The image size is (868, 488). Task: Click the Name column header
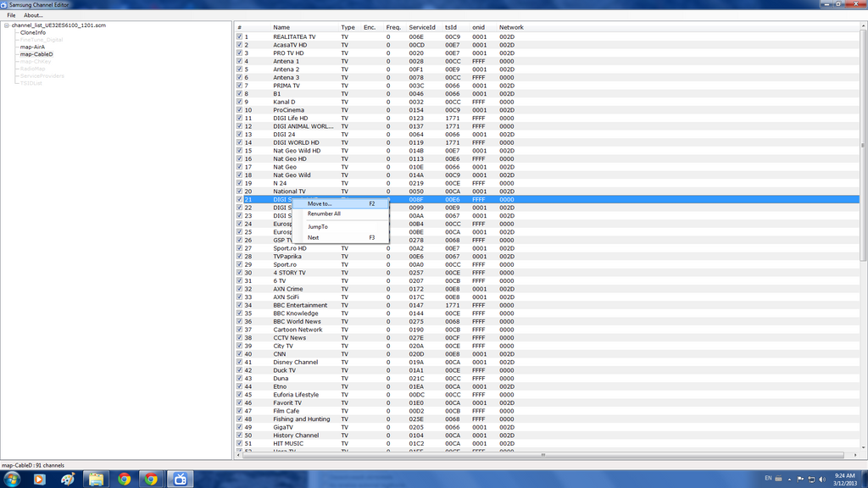(x=281, y=27)
